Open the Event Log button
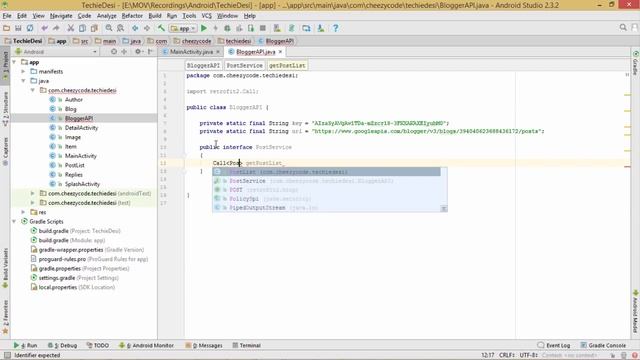Viewport: 640px width, 360px height. [554, 345]
